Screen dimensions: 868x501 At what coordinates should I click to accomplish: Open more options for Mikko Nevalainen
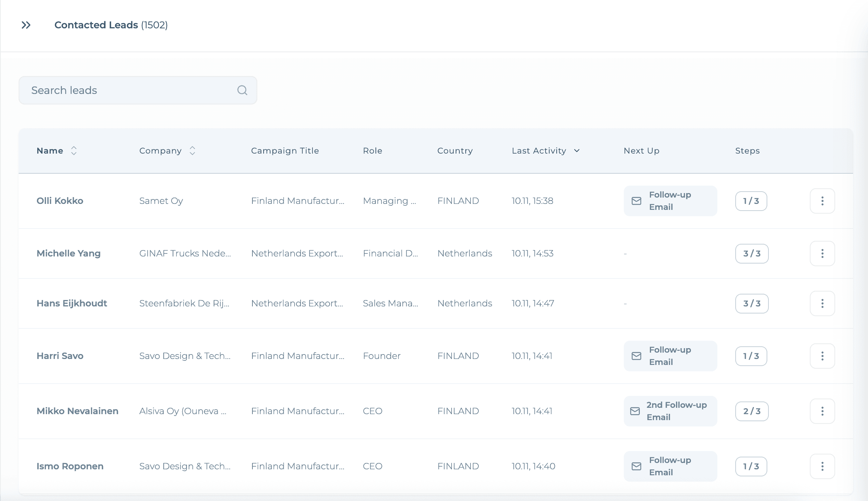(822, 411)
